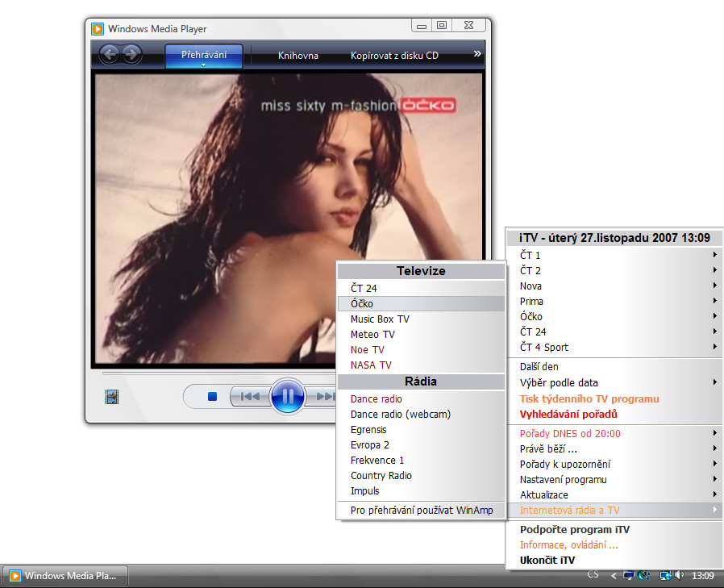Image resolution: width=724 pixels, height=588 pixels.
Task: Click the Televize section header
Action: 421,271
